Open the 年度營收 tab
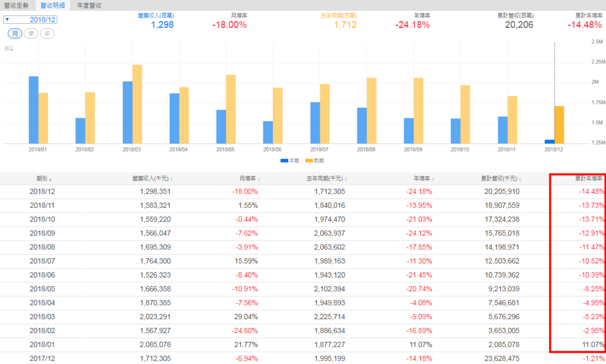Viewport: 606px width, 364px height. (89, 5)
